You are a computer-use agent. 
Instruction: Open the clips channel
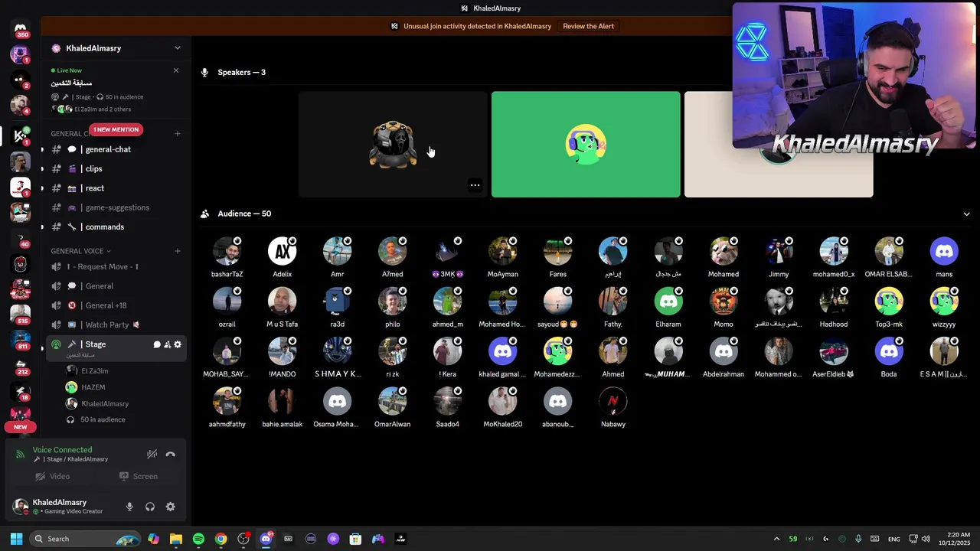click(x=115, y=168)
